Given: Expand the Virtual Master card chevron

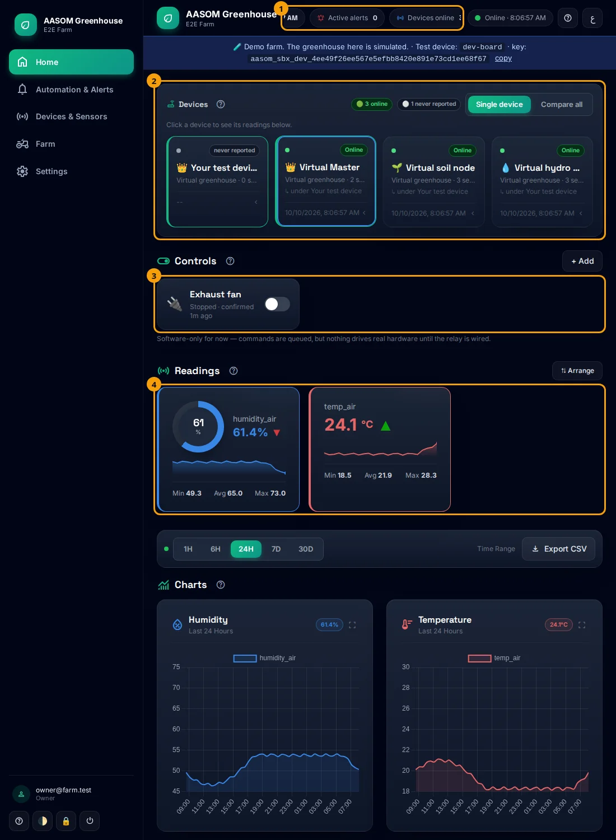Looking at the screenshot, I should point(364,213).
